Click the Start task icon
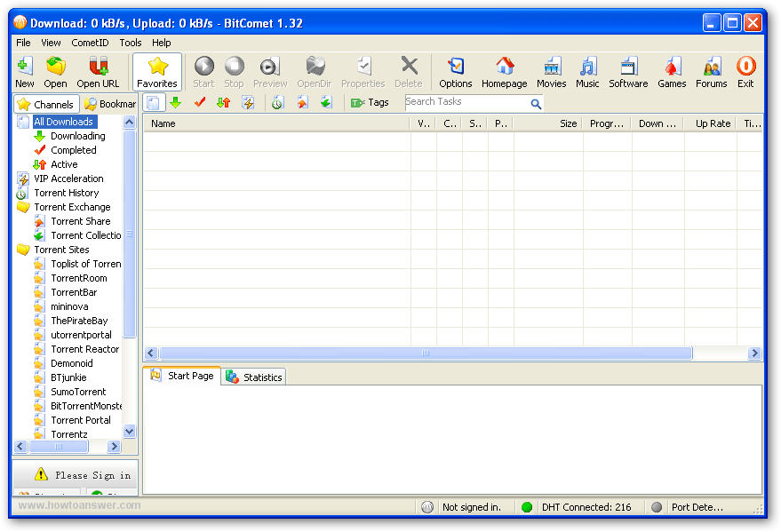Viewport: 781px width, 532px height. (x=203, y=72)
